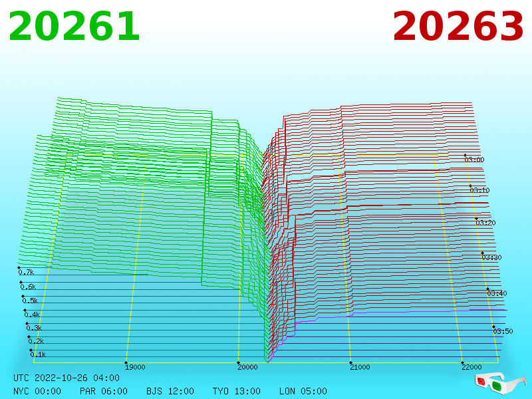Click the 03:00 time axis marker
Image resolution: width=532 pixels, height=399 pixels.
[x=474, y=160]
